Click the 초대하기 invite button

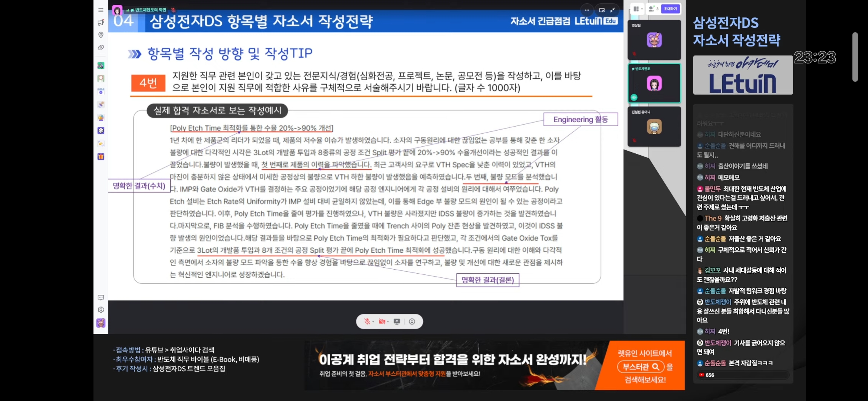(670, 9)
